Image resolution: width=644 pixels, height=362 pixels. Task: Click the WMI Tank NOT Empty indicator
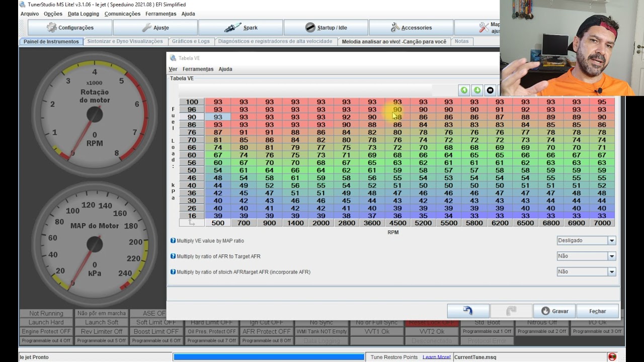(322, 332)
